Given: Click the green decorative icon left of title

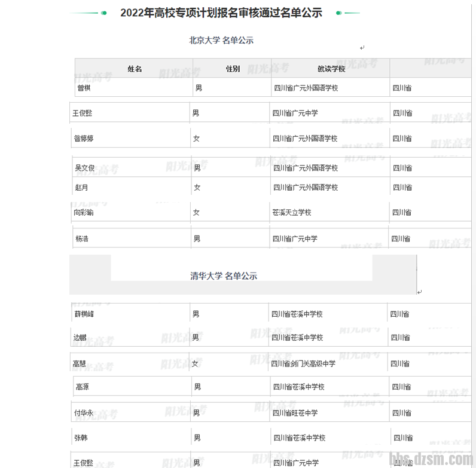Looking at the screenshot, I should pos(103,13).
